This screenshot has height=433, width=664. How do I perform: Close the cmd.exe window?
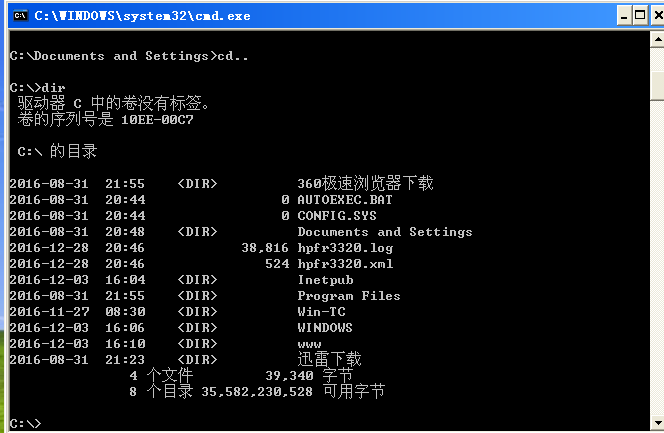pos(658,16)
